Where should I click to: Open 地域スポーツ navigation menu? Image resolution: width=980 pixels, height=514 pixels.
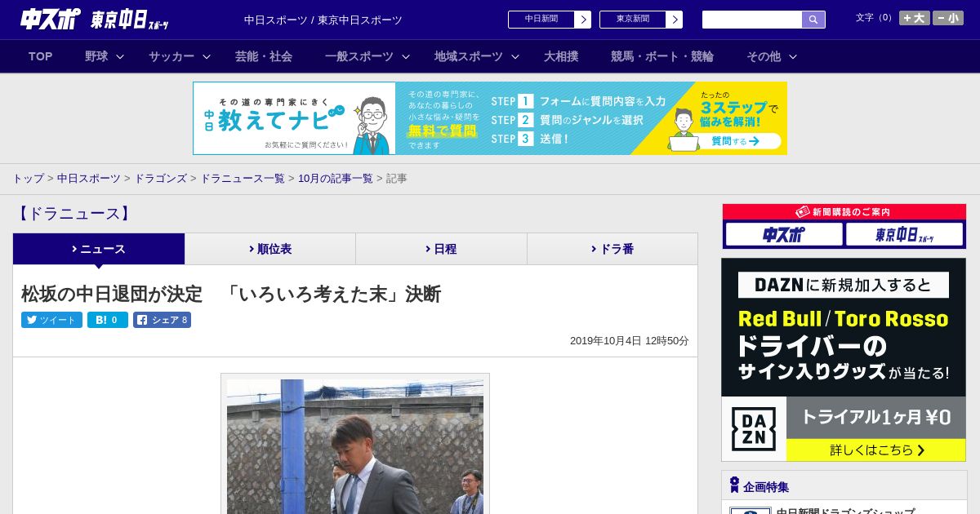click(x=469, y=56)
